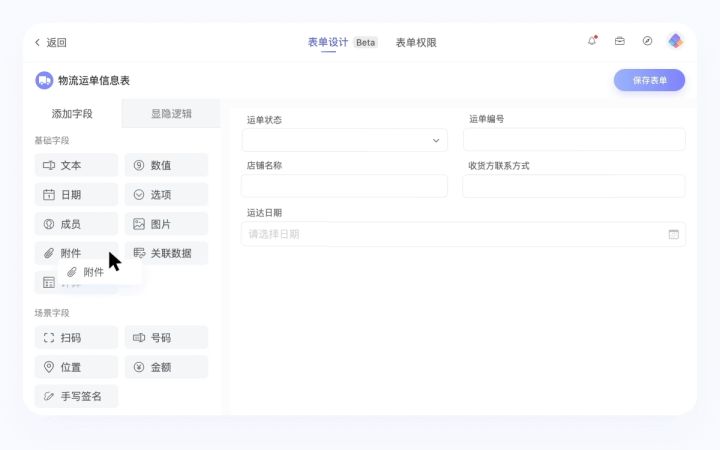
Task: Click the notification bell icon
Action: [592, 41]
